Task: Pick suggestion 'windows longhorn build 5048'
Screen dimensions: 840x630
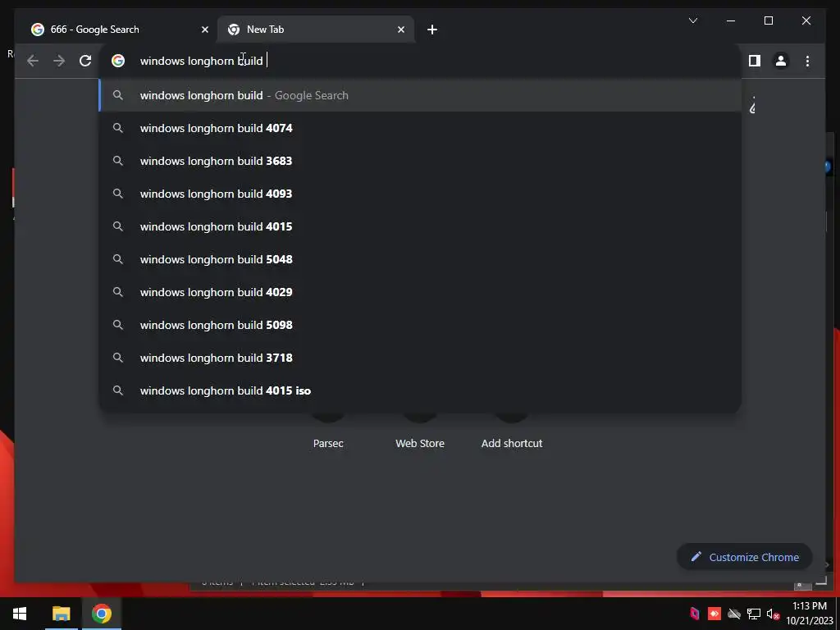Action: coord(421,259)
